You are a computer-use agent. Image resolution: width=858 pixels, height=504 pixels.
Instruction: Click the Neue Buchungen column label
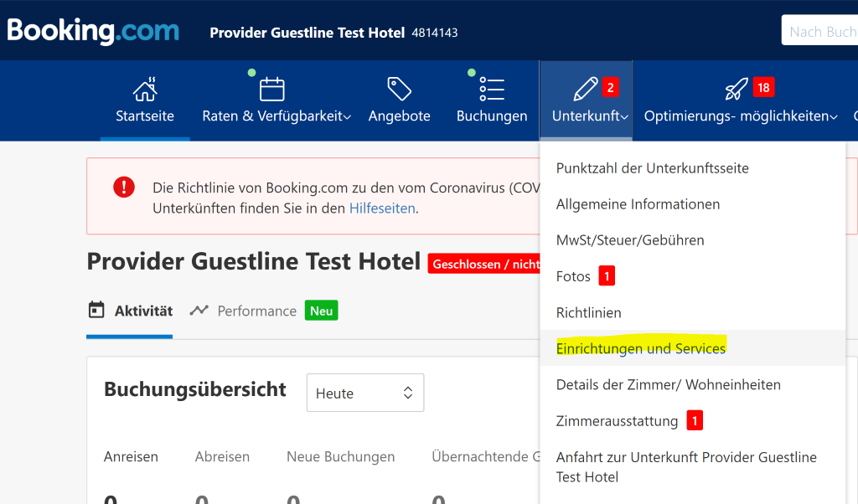pos(340,456)
